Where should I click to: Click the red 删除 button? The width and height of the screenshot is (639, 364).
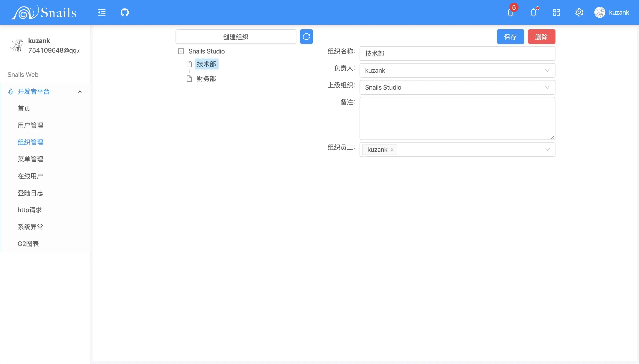tap(542, 37)
